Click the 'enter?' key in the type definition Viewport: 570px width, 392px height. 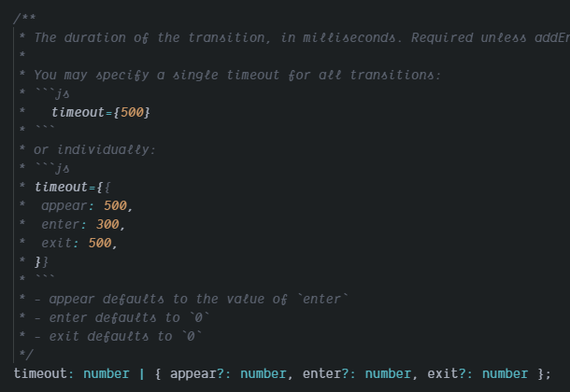pos(325,374)
